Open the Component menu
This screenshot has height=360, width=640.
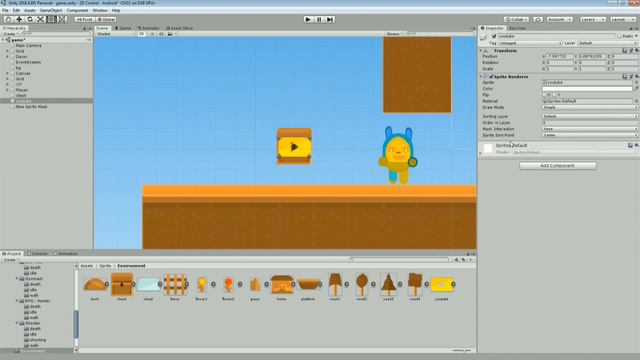[x=77, y=10]
